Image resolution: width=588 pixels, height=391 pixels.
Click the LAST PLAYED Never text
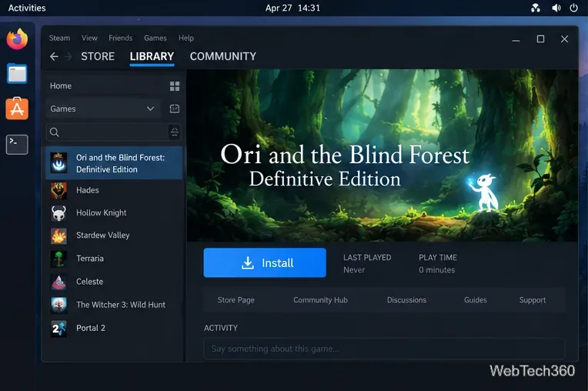(367, 263)
